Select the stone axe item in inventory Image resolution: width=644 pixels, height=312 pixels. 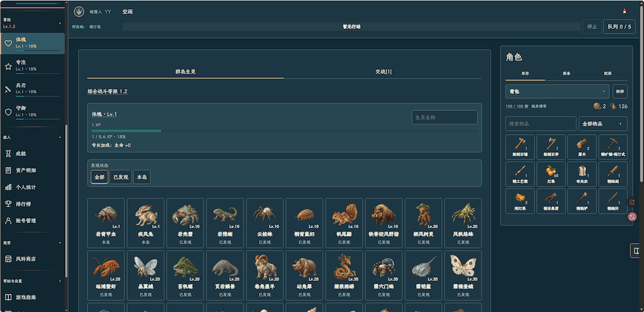pyautogui.click(x=551, y=147)
